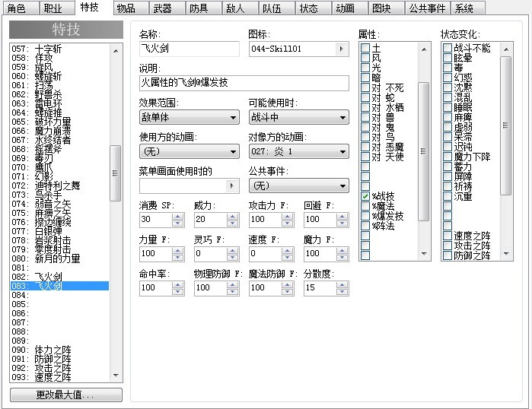Viewport: 532px width, 409px height.
Task: Select skill 080: 新月的力量
Action: pyautogui.click(x=59, y=258)
